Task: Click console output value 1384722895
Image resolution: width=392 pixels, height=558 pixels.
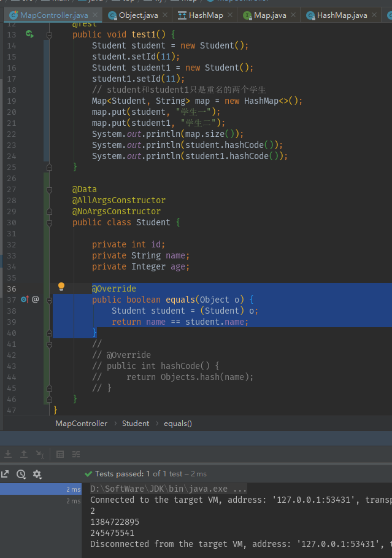Action: (115, 522)
